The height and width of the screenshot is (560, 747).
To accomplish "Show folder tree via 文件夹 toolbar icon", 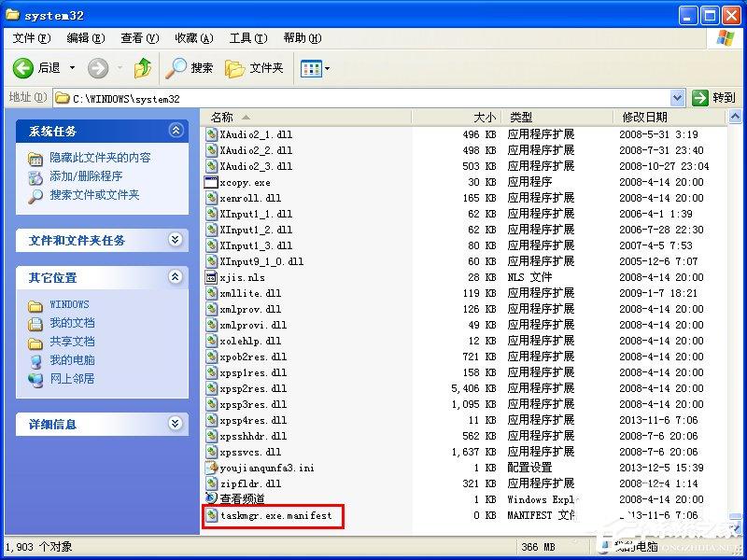I will [245, 66].
